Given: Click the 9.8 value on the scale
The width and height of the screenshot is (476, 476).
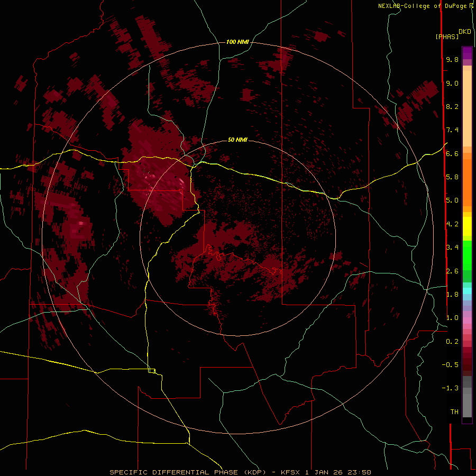Looking at the screenshot, I should tap(452, 59).
